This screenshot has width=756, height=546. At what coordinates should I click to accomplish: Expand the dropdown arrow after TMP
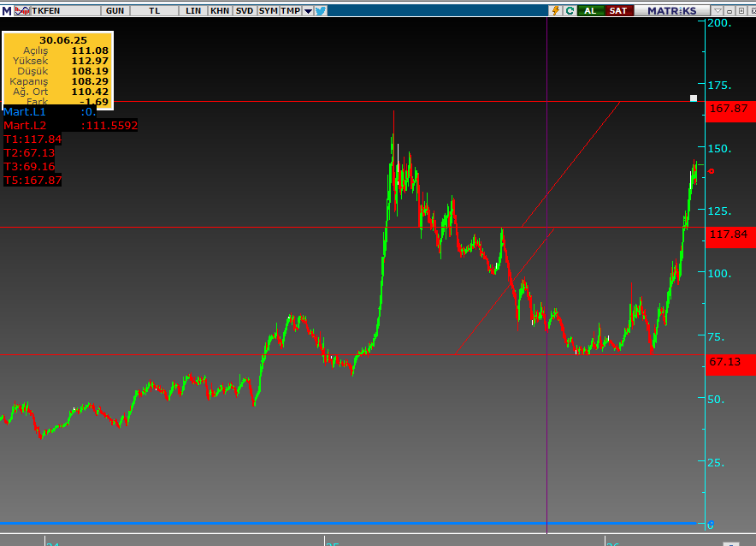pos(308,10)
